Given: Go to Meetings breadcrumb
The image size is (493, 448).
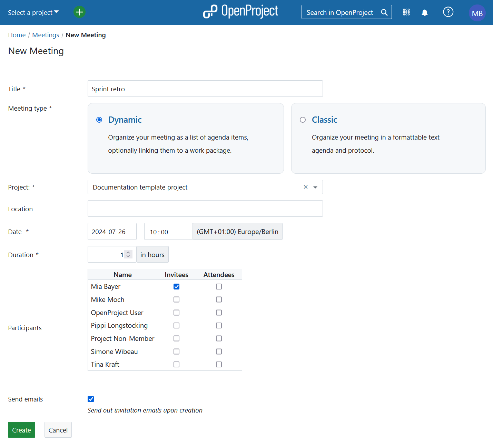Looking at the screenshot, I should pos(46,35).
